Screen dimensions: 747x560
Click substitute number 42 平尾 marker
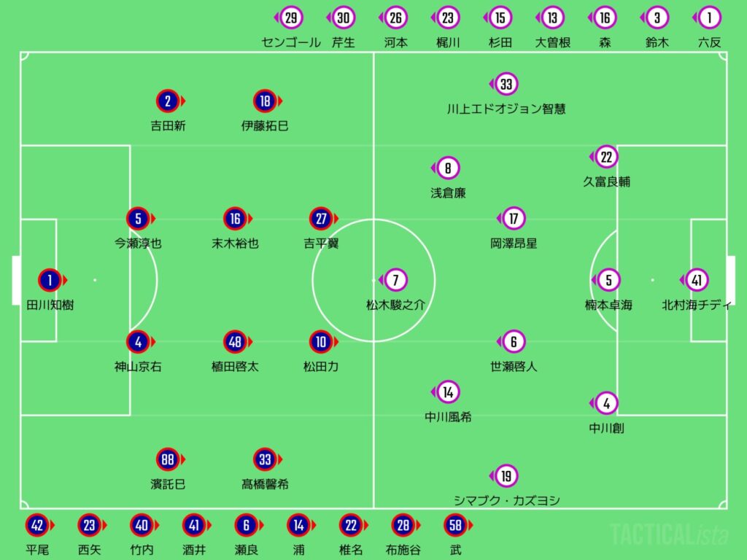pos(37,525)
